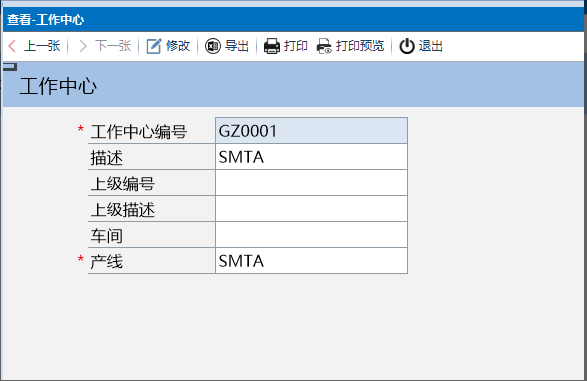Image resolution: width=587 pixels, height=381 pixels.
Task: Click the red previous-record arrow icon
Action: point(12,46)
